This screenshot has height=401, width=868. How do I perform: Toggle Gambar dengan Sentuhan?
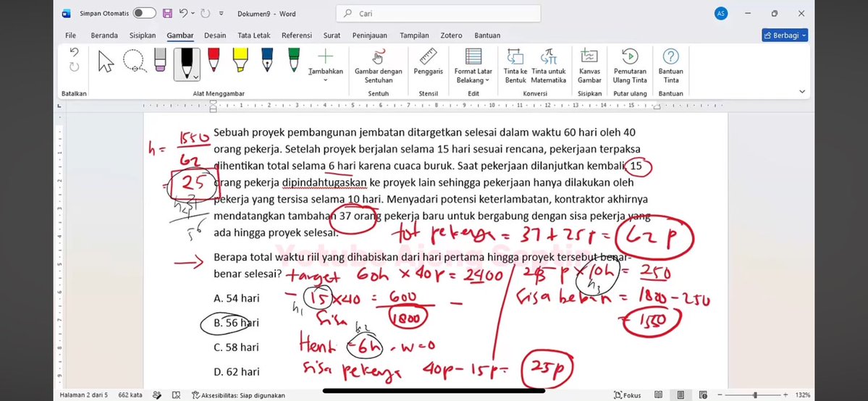coord(378,65)
